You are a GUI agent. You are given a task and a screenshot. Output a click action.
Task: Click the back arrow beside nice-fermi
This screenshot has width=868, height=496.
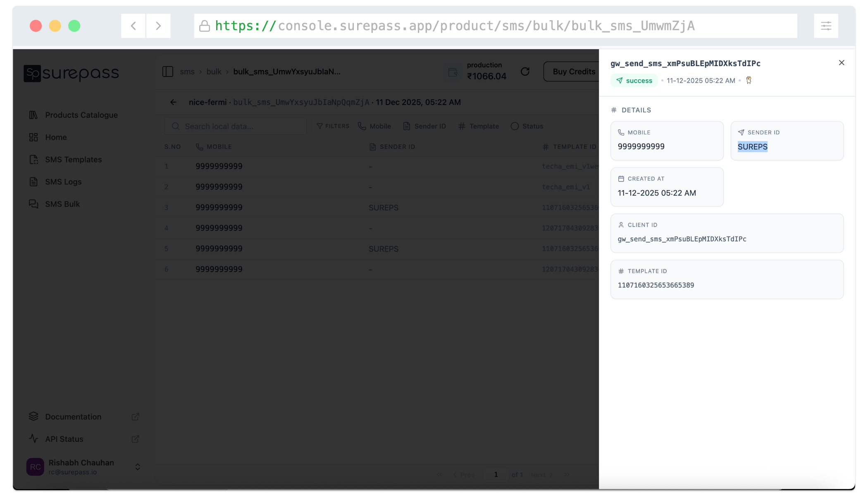[x=173, y=102]
